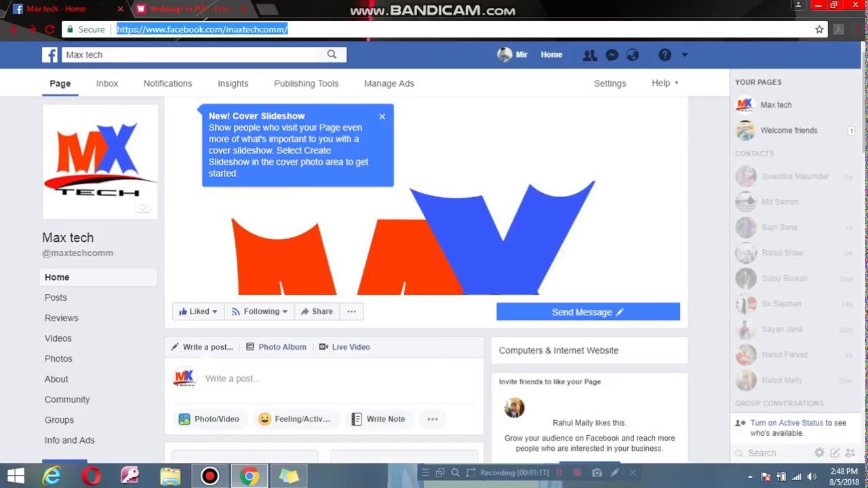
Task: Expand the account arrow menu in top bar
Action: 684,55
